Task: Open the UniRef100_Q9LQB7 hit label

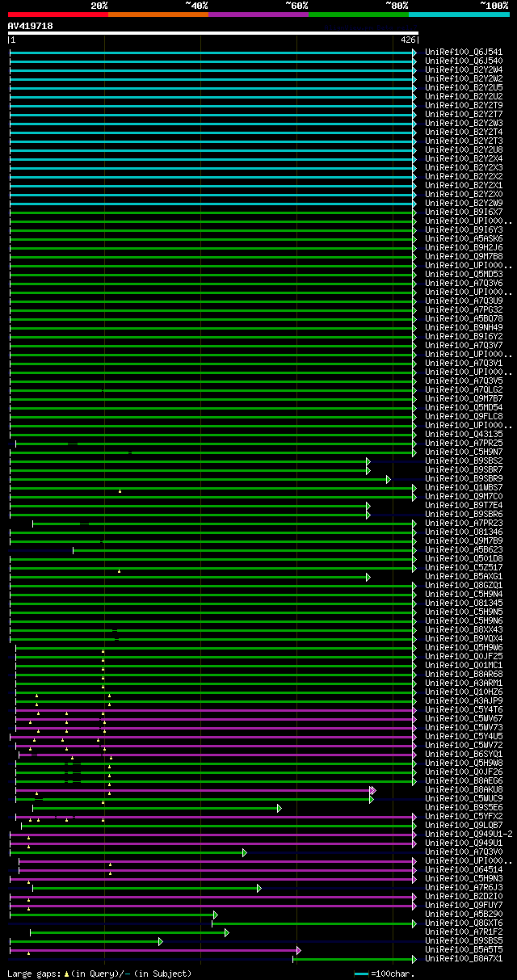Action: tap(464, 825)
